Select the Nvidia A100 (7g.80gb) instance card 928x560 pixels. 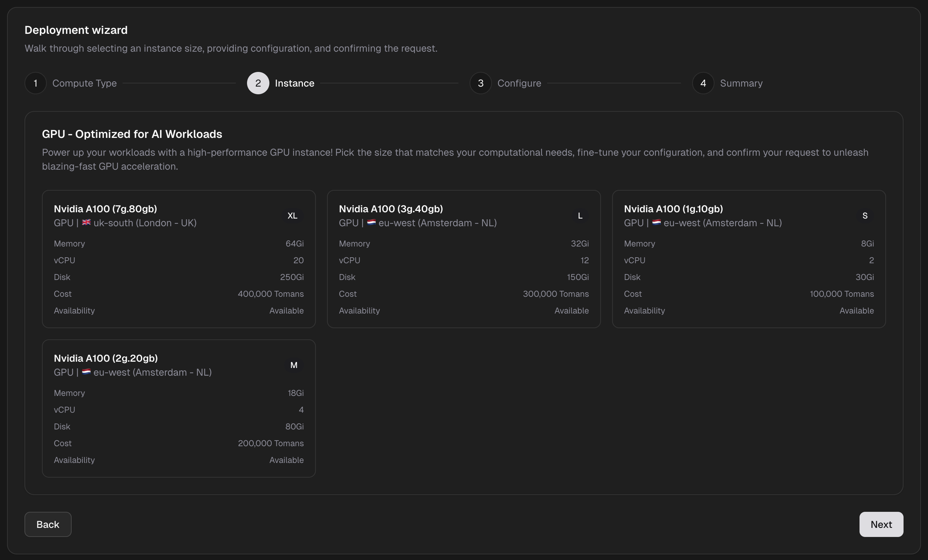(179, 259)
